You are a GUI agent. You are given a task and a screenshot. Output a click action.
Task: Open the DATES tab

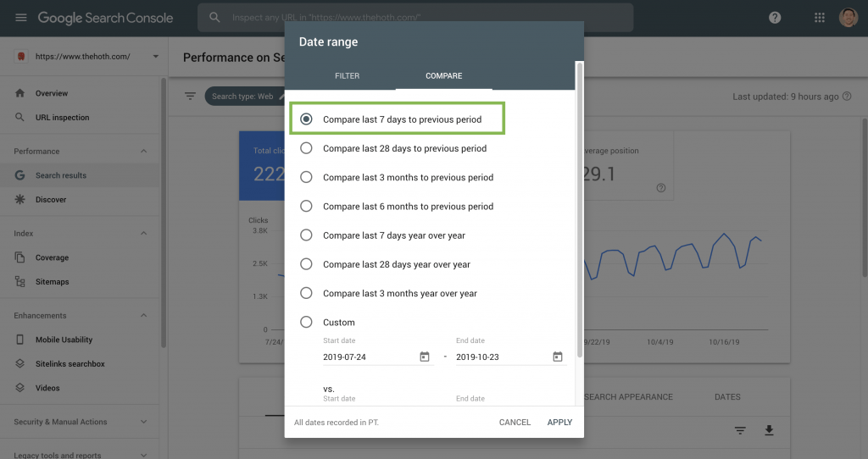click(x=727, y=396)
